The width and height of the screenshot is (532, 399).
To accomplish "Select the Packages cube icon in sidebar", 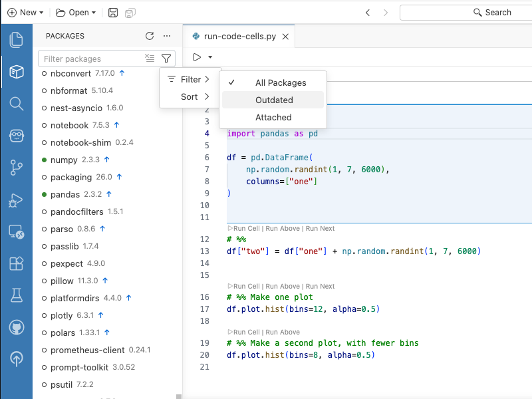I will (16, 72).
